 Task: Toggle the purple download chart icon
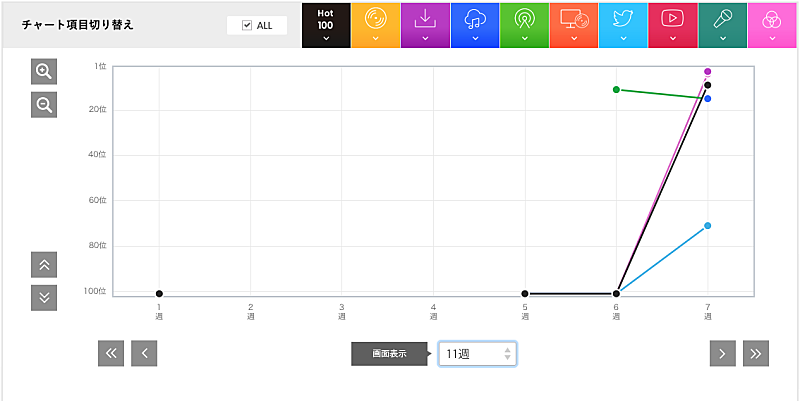425,25
